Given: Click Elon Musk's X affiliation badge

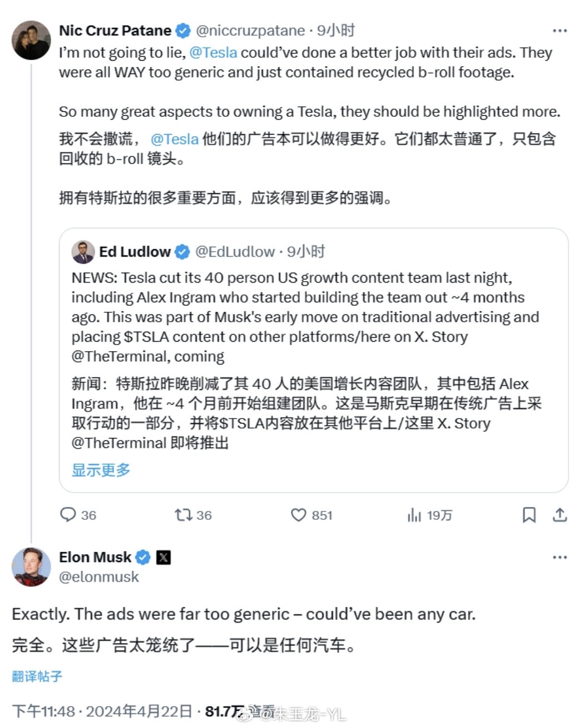Looking at the screenshot, I should tap(164, 557).
